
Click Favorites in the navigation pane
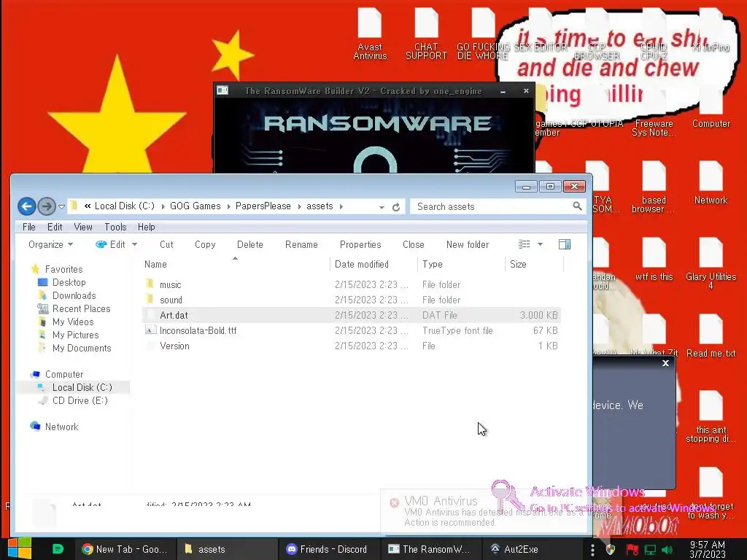coord(63,269)
